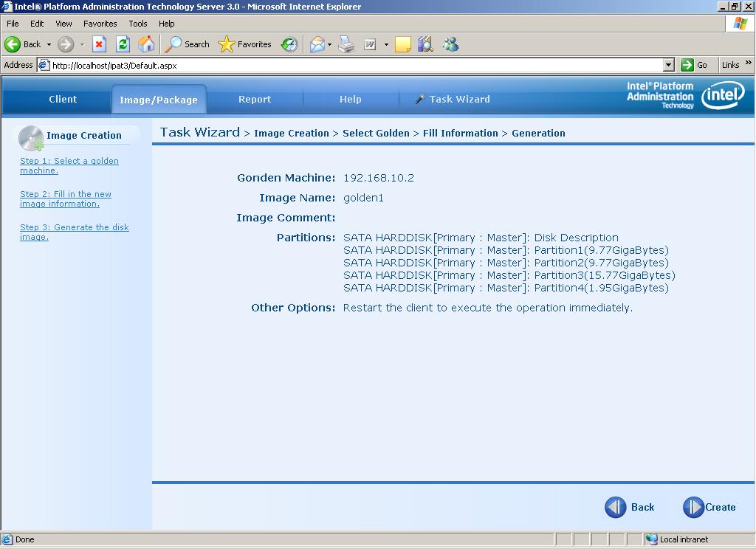Switch to the Client tab
The height and width of the screenshot is (549, 756).
63,100
